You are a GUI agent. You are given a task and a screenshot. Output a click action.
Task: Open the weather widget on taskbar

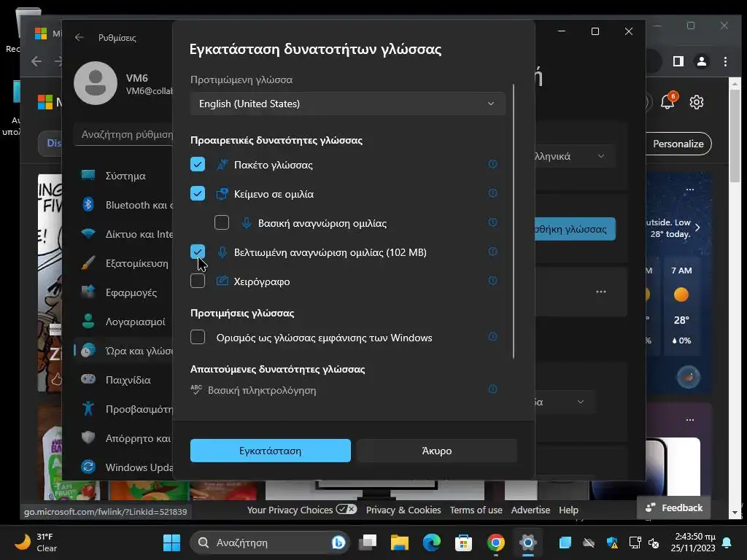pos(36,542)
